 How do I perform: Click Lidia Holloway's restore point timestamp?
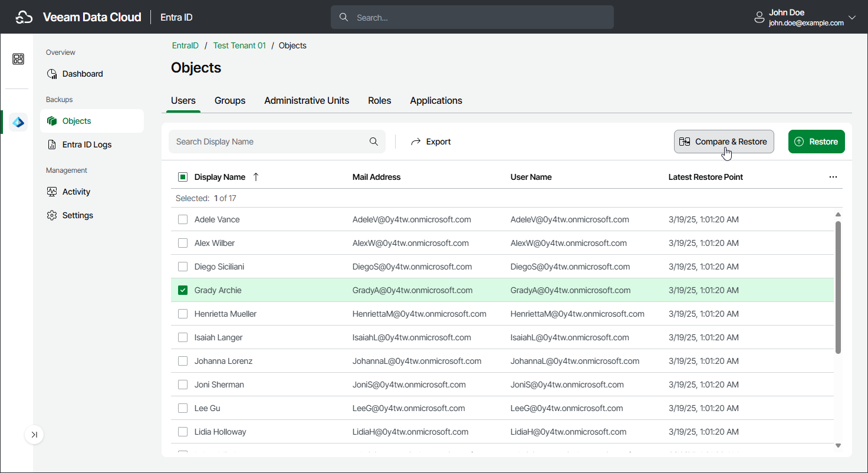coord(703,432)
